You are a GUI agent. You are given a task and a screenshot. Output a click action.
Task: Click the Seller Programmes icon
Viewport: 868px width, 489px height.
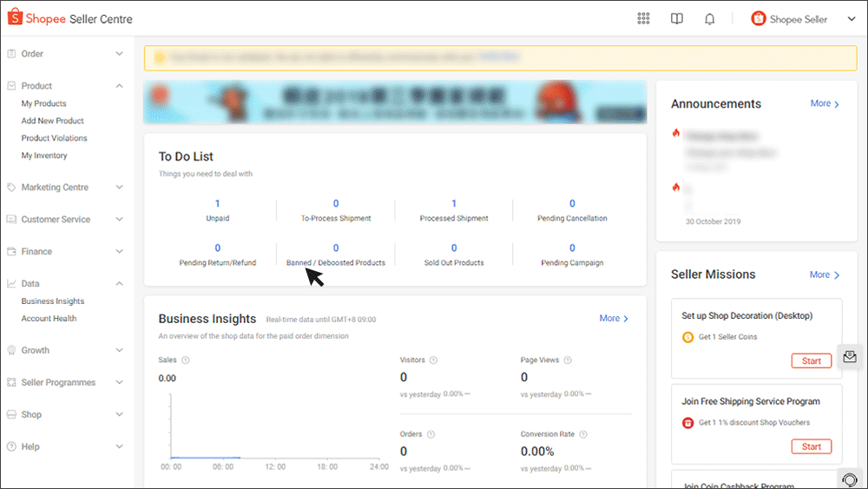click(11, 382)
